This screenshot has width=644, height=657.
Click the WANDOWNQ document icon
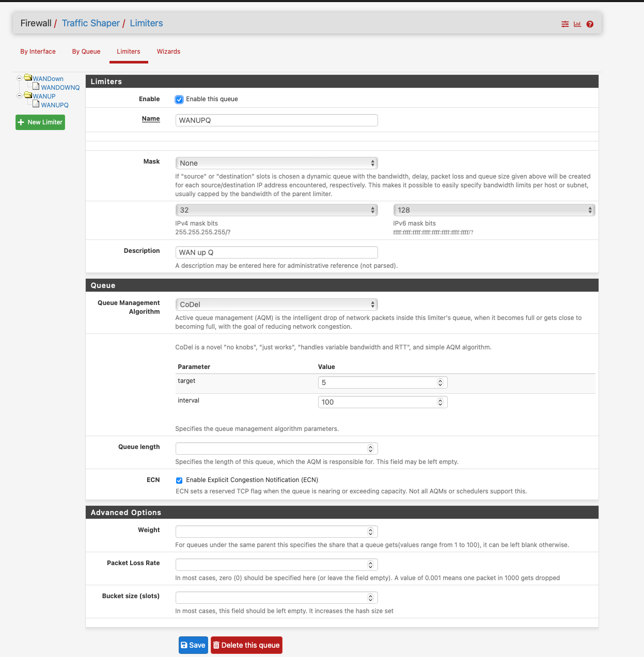tap(36, 87)
